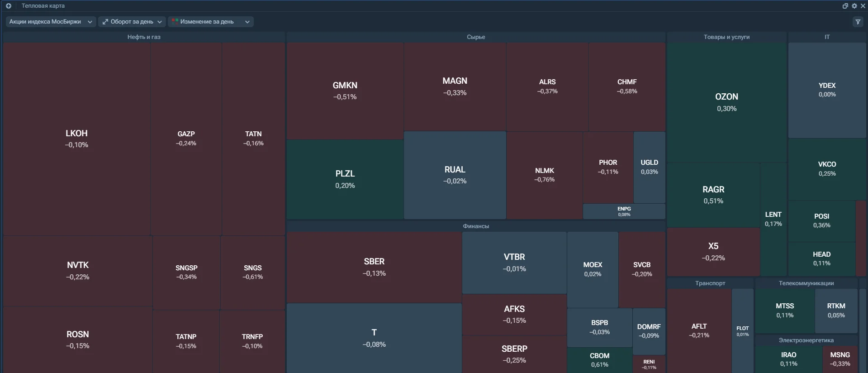Select the DOMRF tile
The height and width of the screenshot is (373, 868).
click(x=649, y=331)
